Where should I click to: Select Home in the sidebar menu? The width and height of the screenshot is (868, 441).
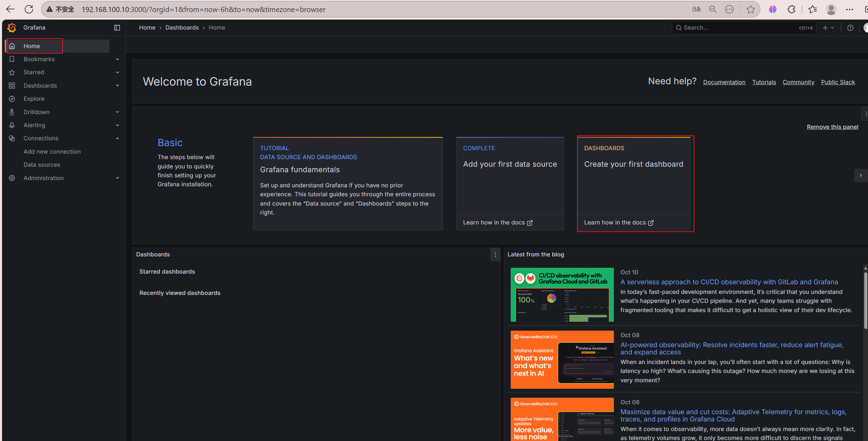tap(58, 46)
